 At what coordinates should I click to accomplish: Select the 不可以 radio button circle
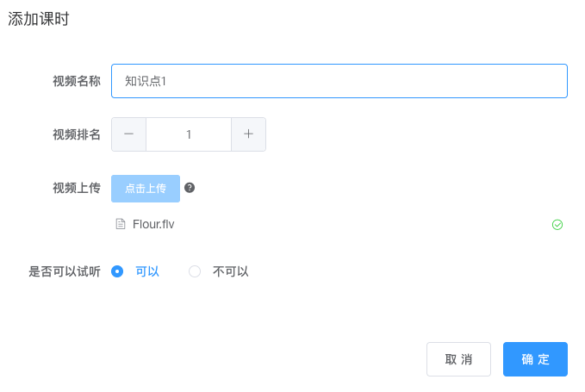(x=195, y=271)
